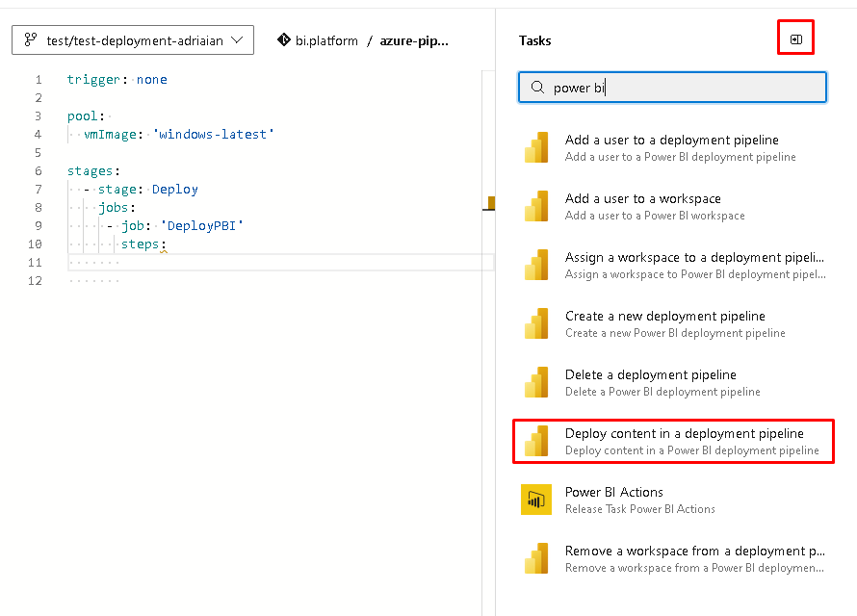The height and width of the screenshot is (616, 857).
Task: Open the bi.platform repository breadcrumb
Action: tap(326, 40)
